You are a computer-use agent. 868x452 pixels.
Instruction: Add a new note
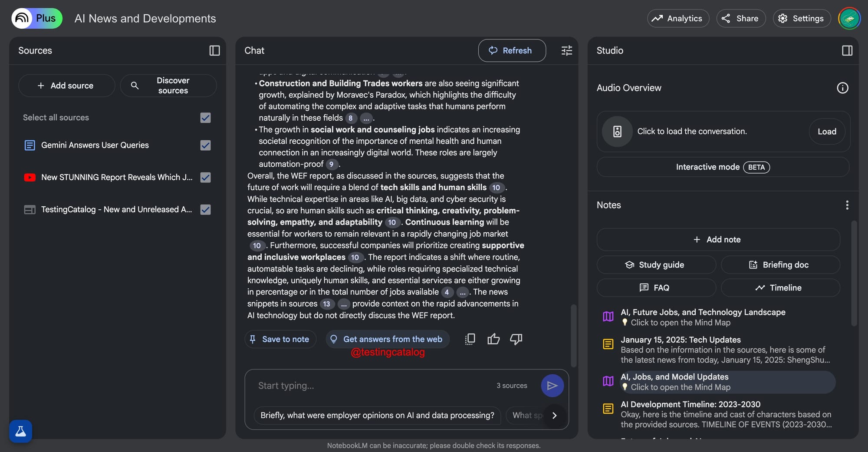click(x=718, y=240)
